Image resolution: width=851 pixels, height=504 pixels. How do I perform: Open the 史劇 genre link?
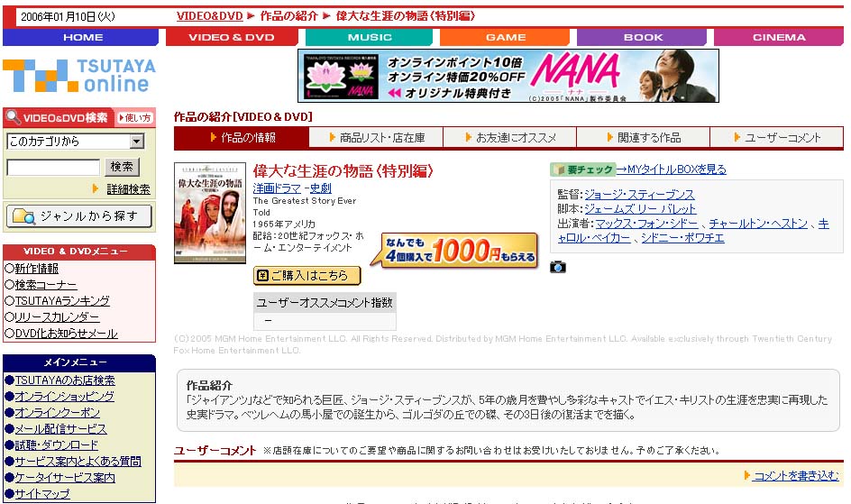click(x=320, y=188)
